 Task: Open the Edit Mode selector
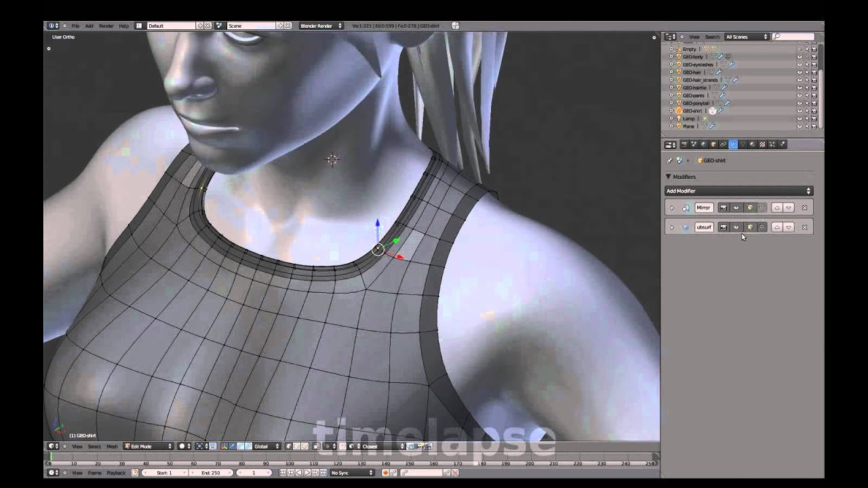(x=148, y=446)
